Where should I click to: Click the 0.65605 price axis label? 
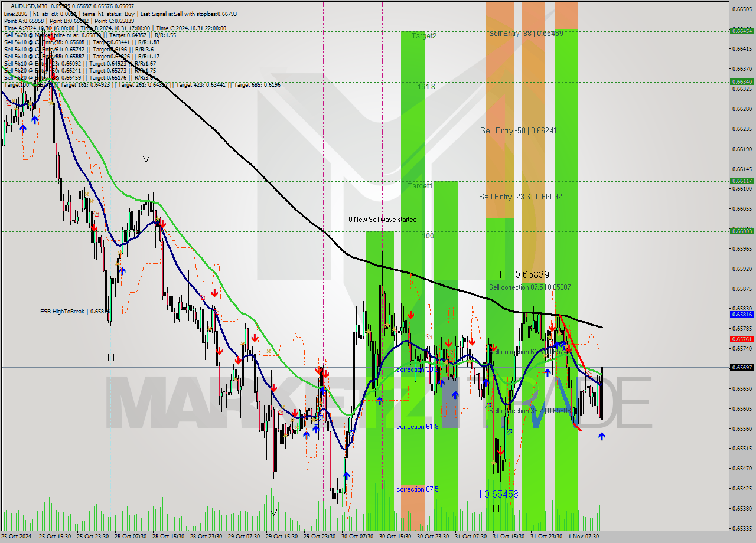click(742, 408)
